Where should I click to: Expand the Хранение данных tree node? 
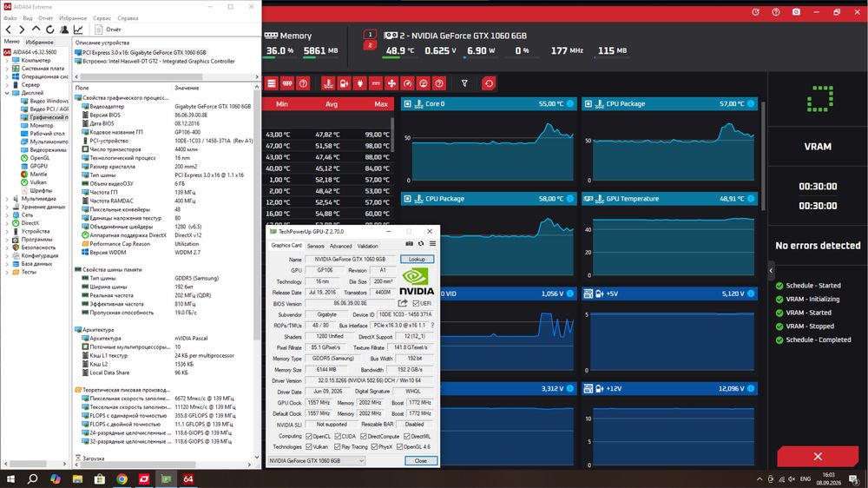(x=7, y=208)
